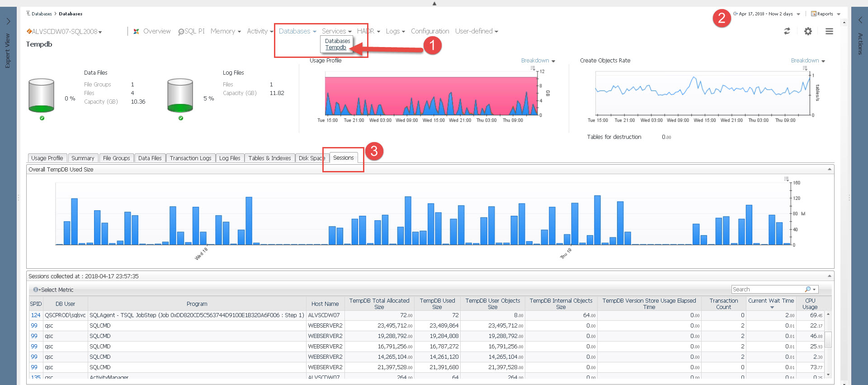Image resolution: width=868 pixels, height=385 pixels.
Task: Click the Search input field
Action: [x=768, y=290]
